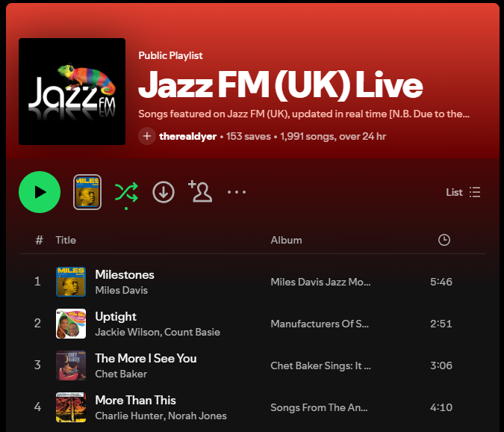Image resolution: width=504 pixels, height=432 pixels.
Task: Open the Jazz FM playlist cover image
Action: pos(72,91)
